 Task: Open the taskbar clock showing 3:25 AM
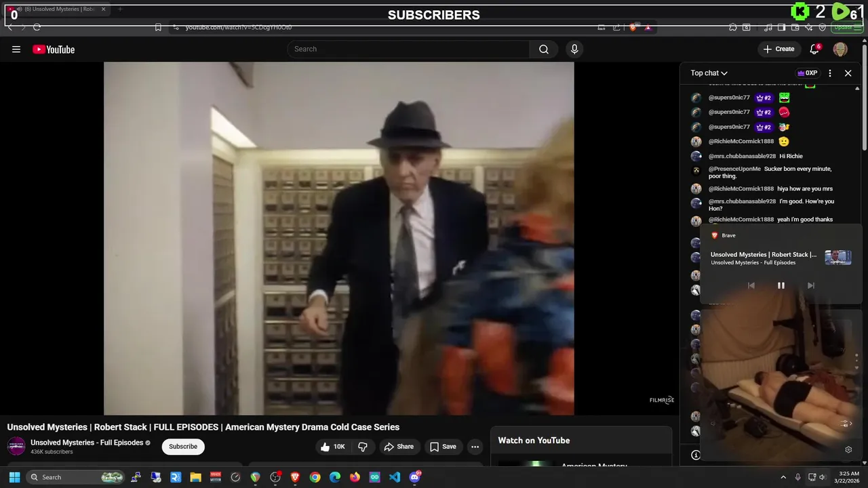pos(848,477)
